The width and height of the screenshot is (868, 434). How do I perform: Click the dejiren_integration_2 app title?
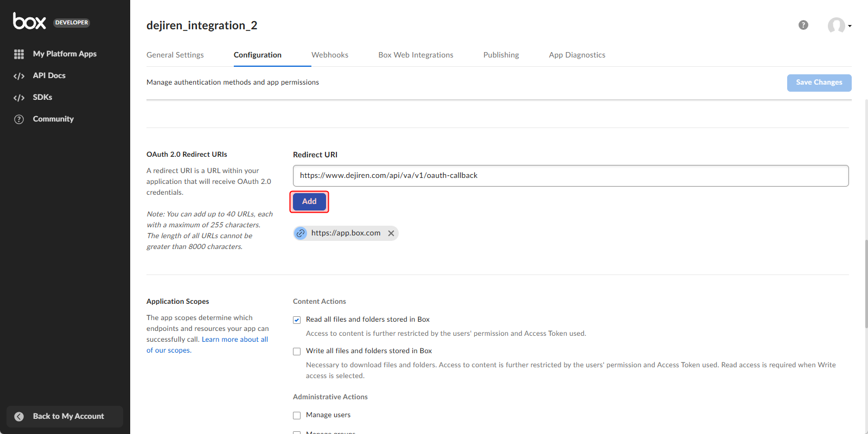click(x=202, y=25)
